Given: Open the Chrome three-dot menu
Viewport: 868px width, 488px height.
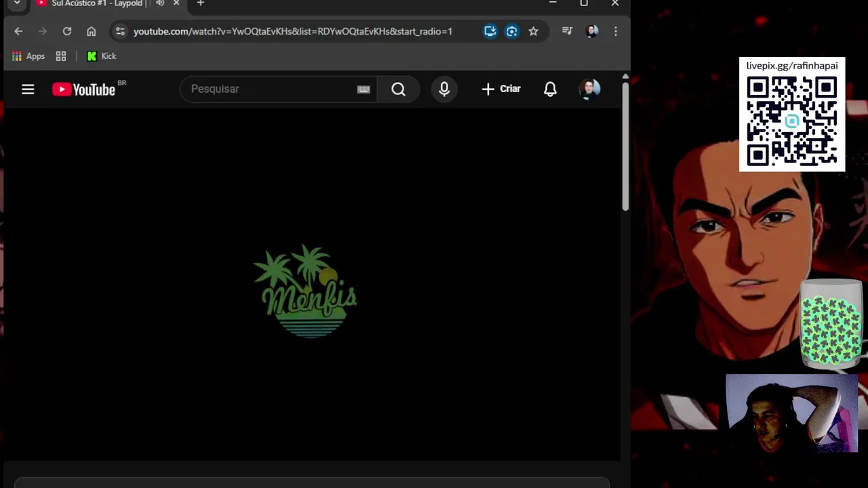Looking at the screenshot, I should (616, 31).
